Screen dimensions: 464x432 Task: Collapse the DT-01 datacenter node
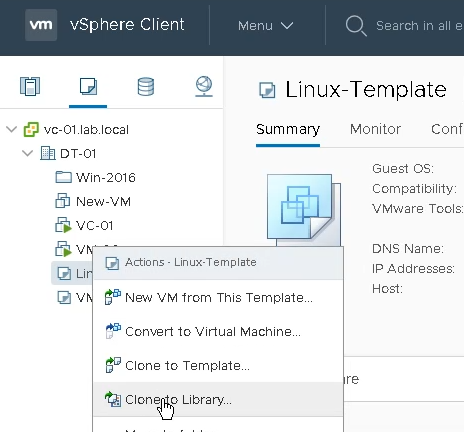click(27, 153)
